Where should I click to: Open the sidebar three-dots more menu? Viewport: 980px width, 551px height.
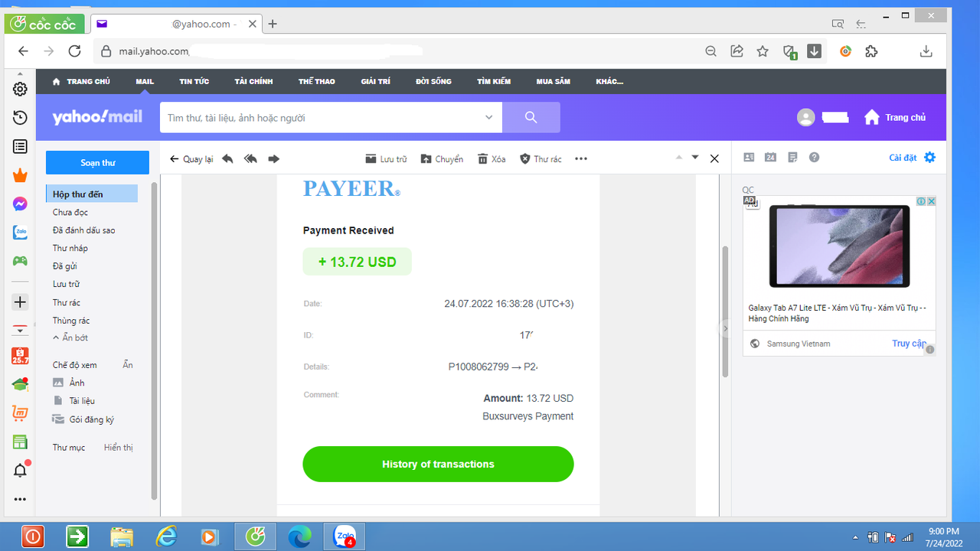pos(21,499)
